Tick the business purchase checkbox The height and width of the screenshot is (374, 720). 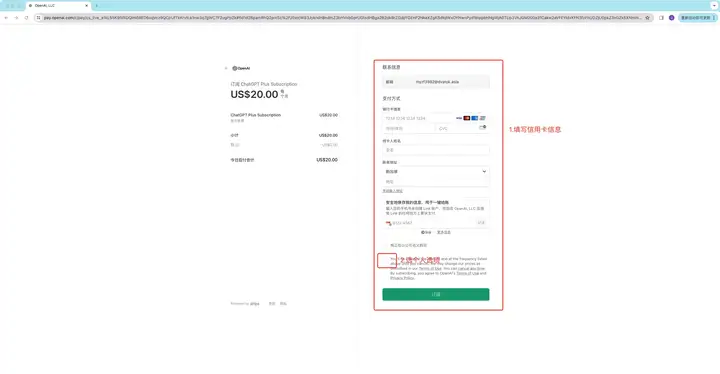(x=386, y=245)
